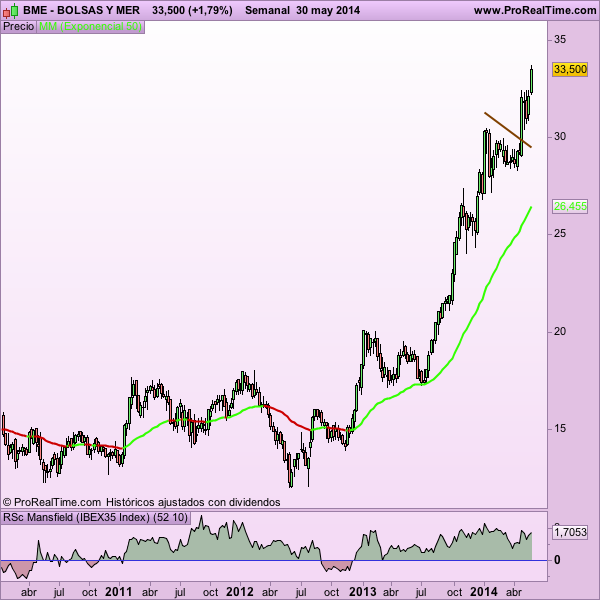Click the 20 price axis label
Image resolution: width=600 pixels, height=600 pixels.
pyautogui.click(x=559, y=331)
